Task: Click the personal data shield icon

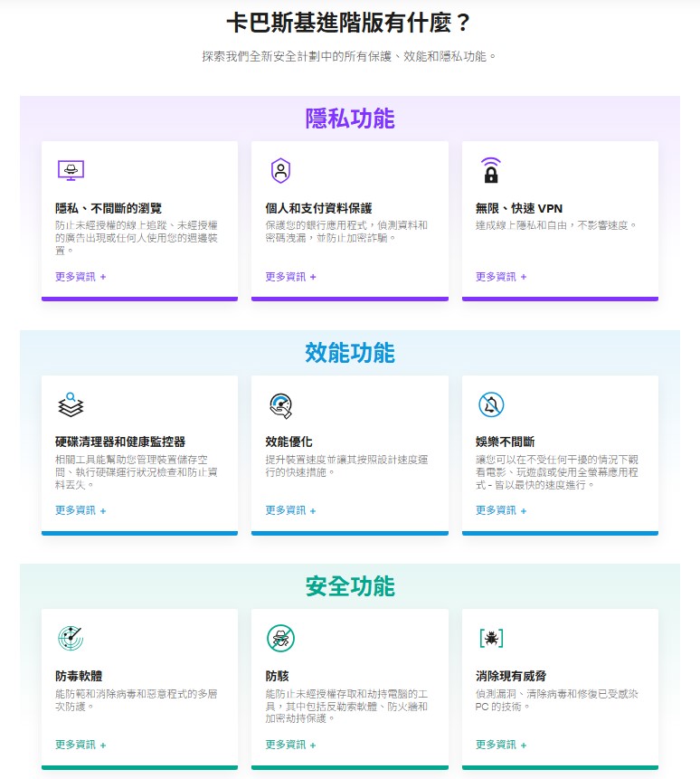Action: 280,170
